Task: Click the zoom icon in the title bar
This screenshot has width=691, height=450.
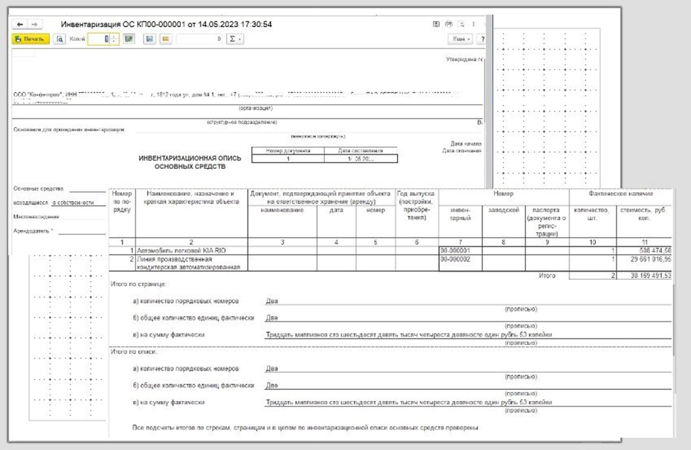Action: tap(461, 24)
